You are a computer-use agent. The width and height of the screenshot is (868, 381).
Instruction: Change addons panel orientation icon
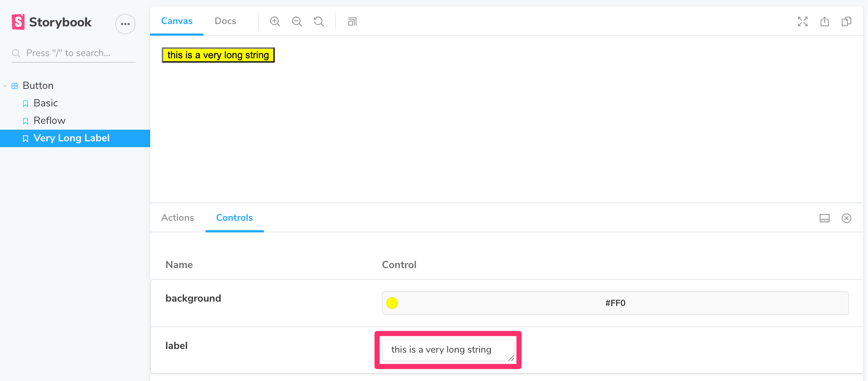point(824,218)
